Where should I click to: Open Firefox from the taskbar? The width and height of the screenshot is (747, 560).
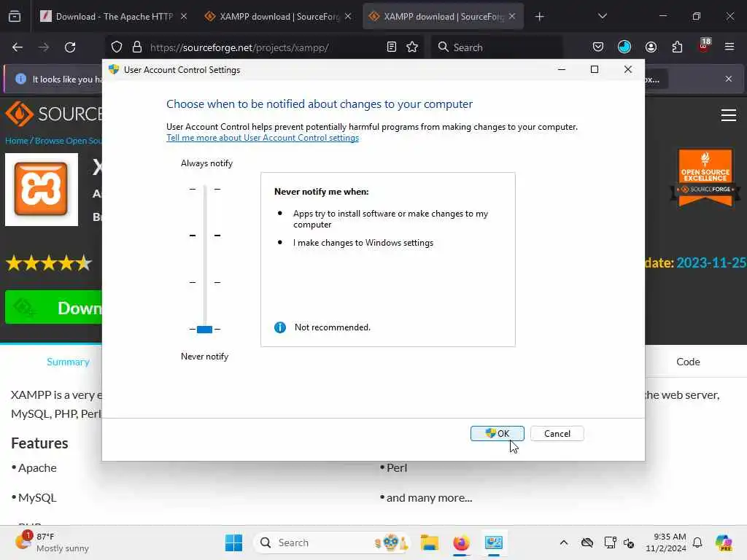[x=461, y=542]
